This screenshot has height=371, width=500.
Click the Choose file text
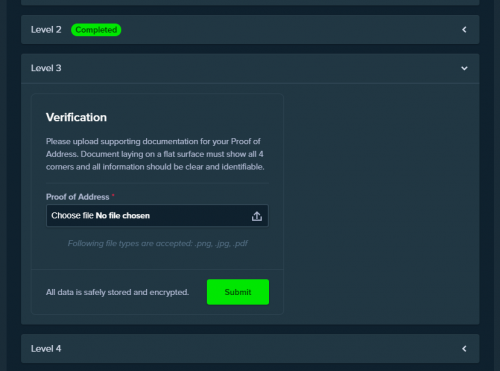coord(72,216)
